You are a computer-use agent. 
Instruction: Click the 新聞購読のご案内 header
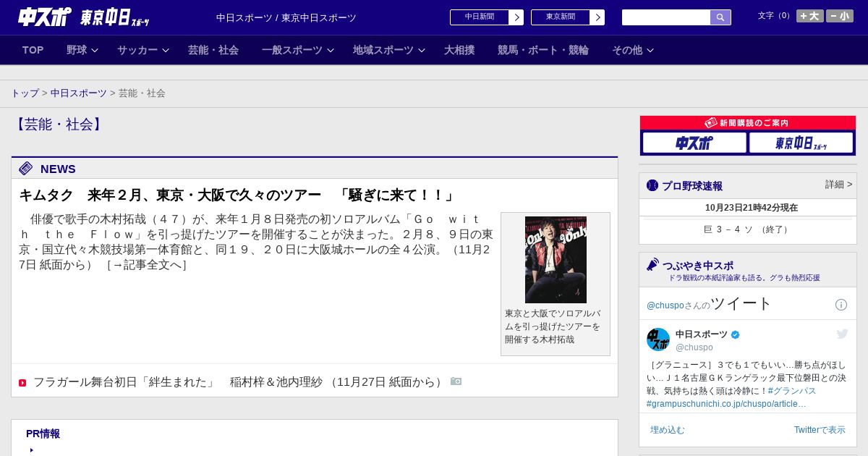pyautogui.click(x=748, y=123)
